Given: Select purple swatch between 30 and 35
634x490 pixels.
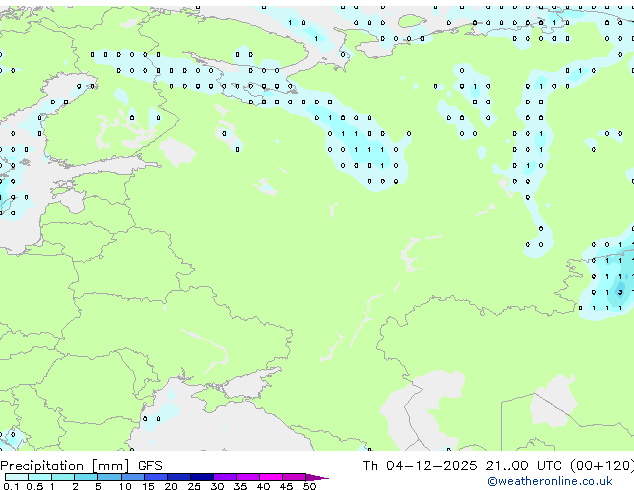Looking at the screenshot, I should point(225,477).
